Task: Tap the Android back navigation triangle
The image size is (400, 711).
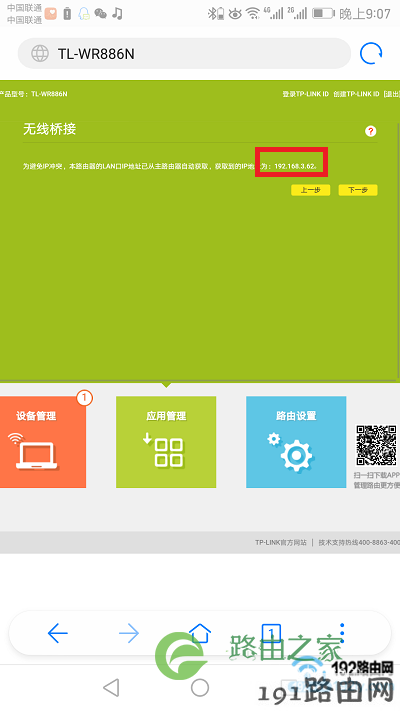Action: click(x=111, y=687)
